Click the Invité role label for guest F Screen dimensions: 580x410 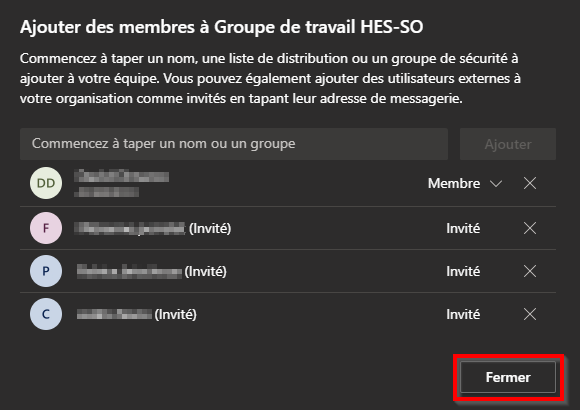tap(463, 228)
